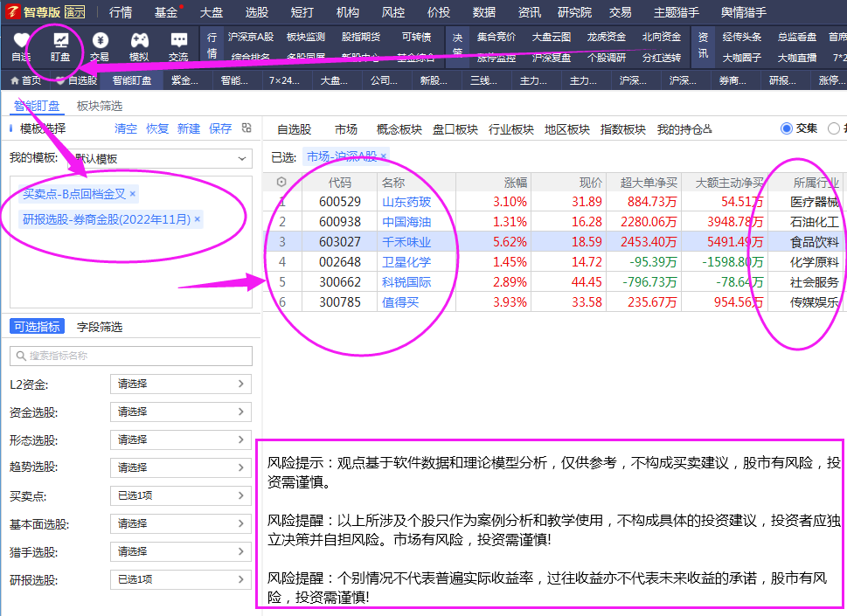Select the 概念板块 category tab
Image resolution: width=847 pixels, height=616 pixels.
399,129
